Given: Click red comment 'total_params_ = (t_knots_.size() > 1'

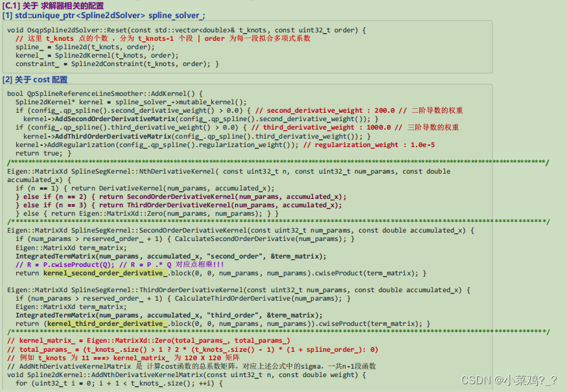Looking at the screenshot, I should point(192,350).
